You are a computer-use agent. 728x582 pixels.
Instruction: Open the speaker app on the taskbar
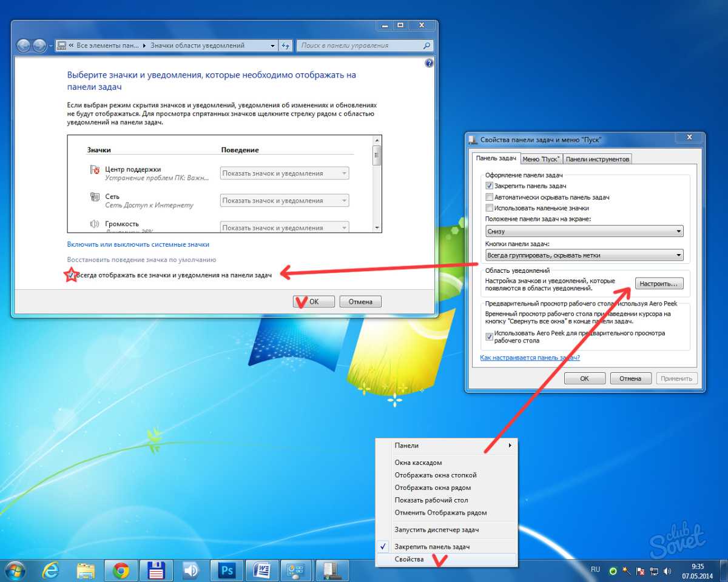[191, 570]
